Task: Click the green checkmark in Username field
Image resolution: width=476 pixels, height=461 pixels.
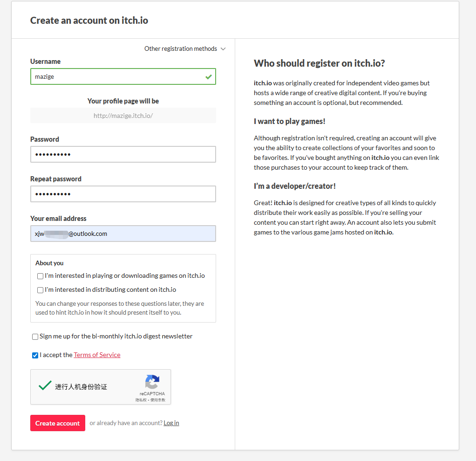Action: (208, 76)
